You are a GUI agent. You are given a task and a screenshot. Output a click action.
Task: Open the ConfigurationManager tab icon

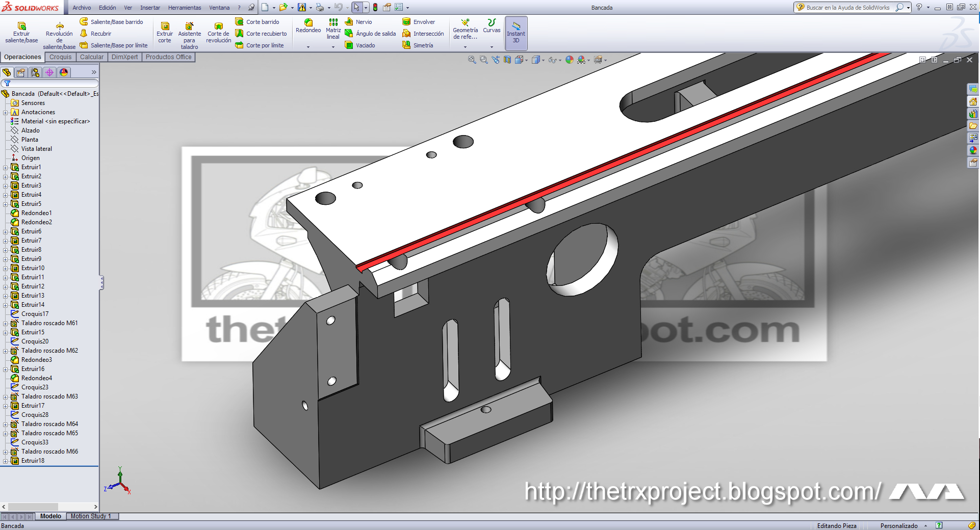pos(35,72)
